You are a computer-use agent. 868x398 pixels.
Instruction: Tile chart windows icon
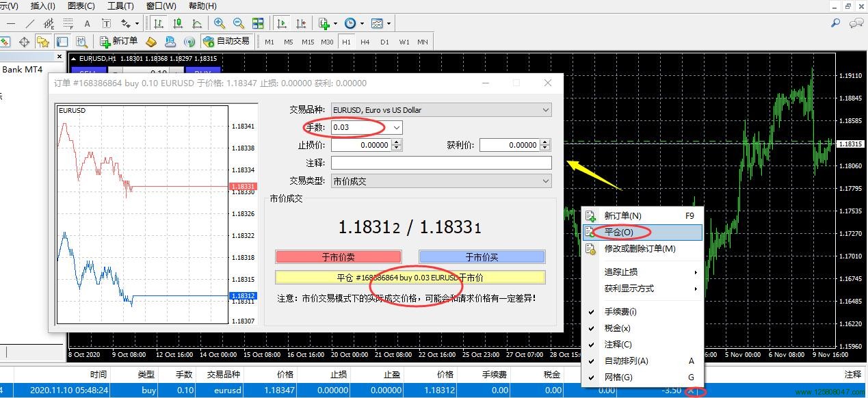(258, 23)
